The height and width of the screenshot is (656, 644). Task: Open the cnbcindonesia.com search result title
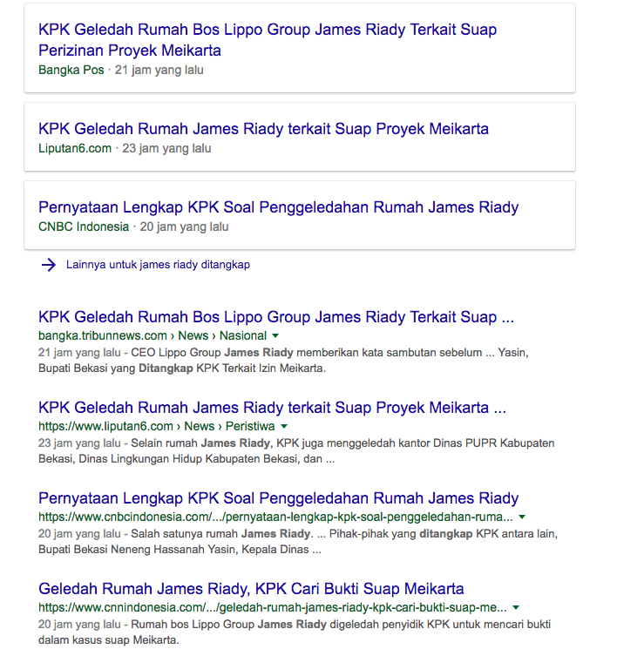coord(278,498)
